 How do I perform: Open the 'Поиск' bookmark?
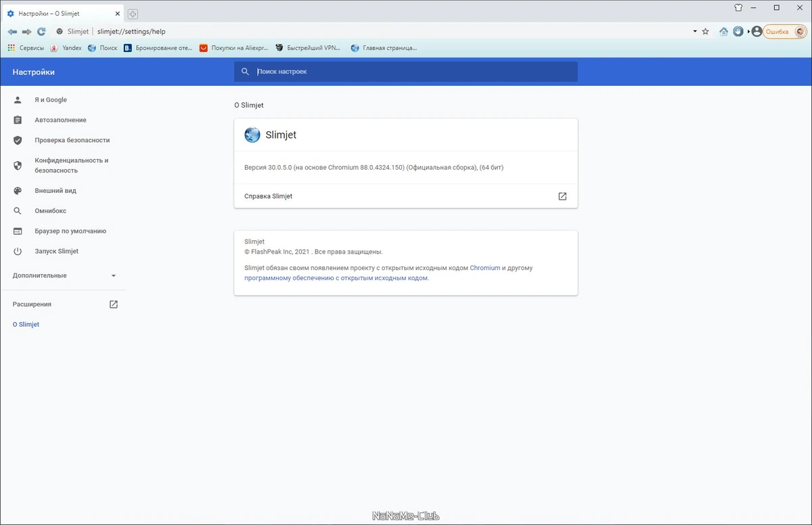(102, 48)
